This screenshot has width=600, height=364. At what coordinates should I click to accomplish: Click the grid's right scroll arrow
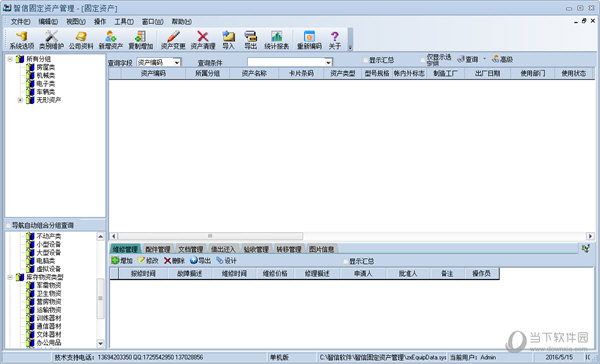coord(590,236)
